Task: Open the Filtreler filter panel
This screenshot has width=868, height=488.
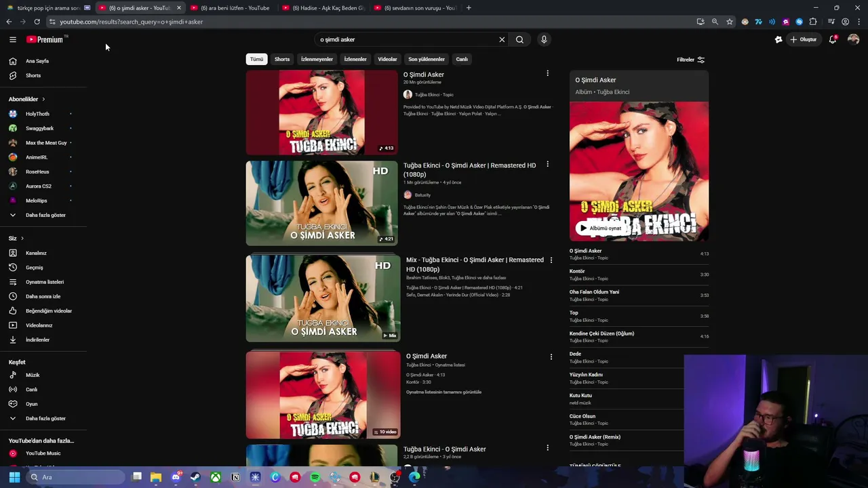Action: point(691,60)
